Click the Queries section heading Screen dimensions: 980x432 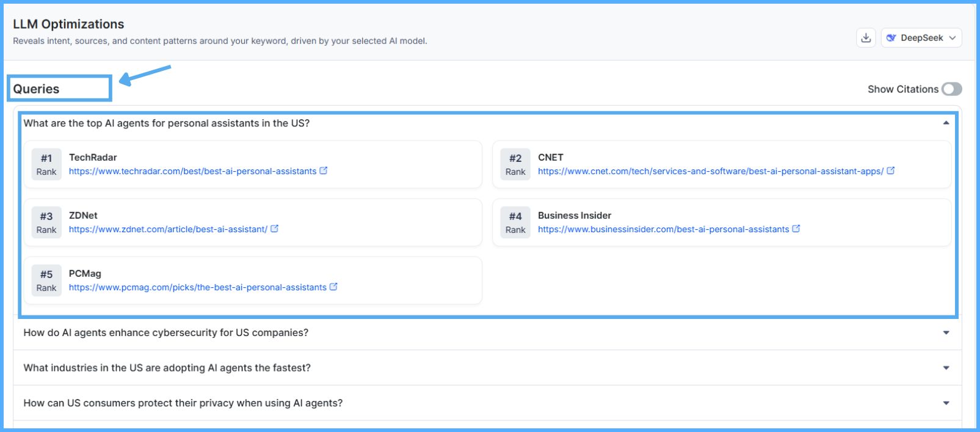(37, 89)
